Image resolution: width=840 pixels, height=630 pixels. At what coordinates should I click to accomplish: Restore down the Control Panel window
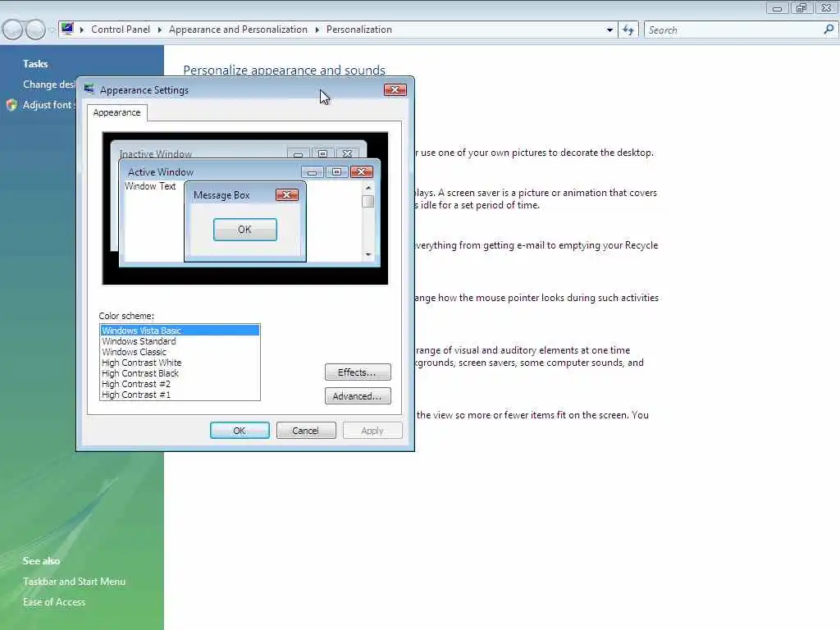click(x=801, y=8)
